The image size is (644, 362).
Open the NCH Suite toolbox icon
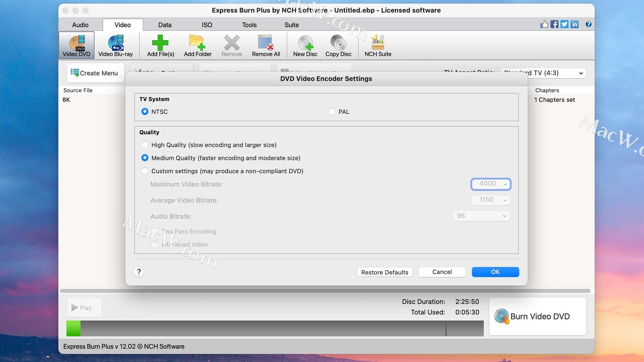378,45
